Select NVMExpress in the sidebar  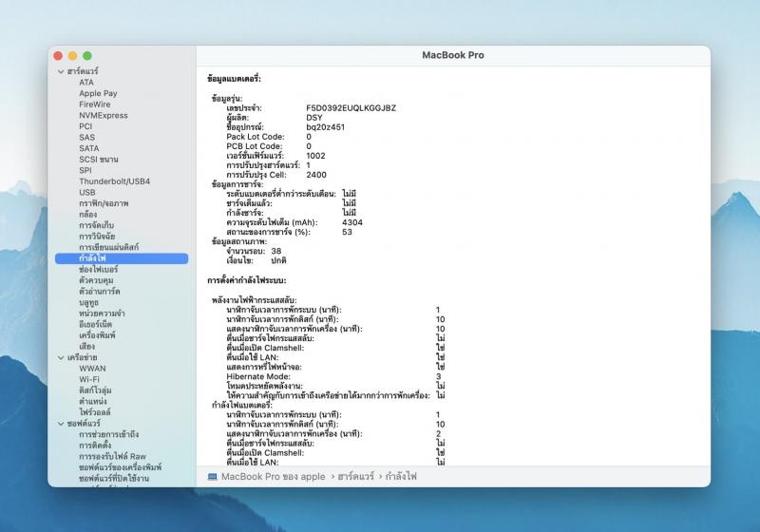click(x=104, y=115)
